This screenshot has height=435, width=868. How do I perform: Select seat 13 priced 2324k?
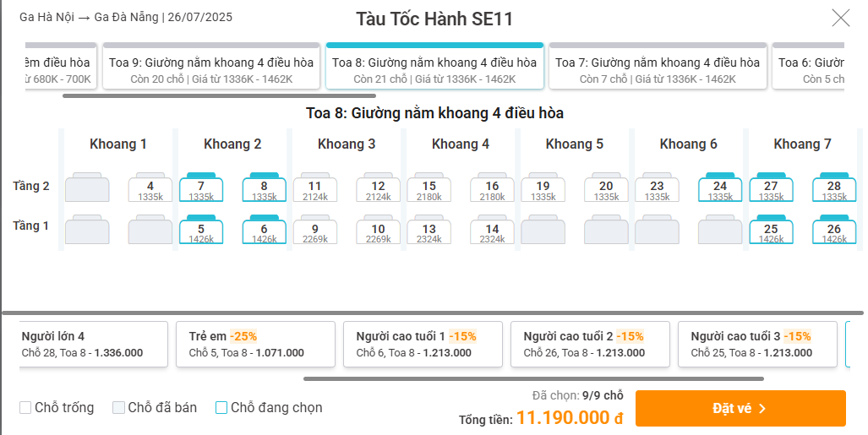tap(429, 231)
